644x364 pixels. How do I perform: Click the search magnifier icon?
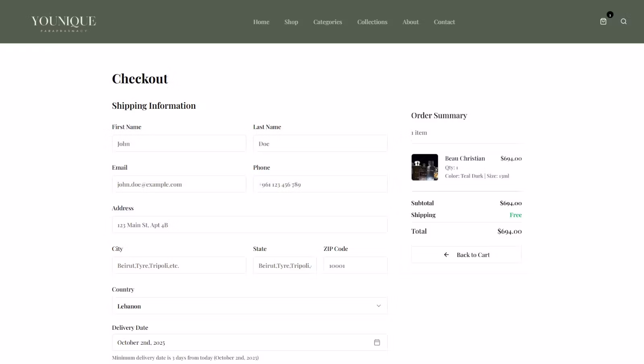(623, 21)
